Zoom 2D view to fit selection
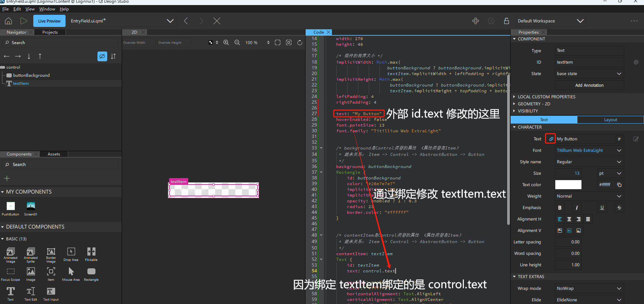 point(289,42)
